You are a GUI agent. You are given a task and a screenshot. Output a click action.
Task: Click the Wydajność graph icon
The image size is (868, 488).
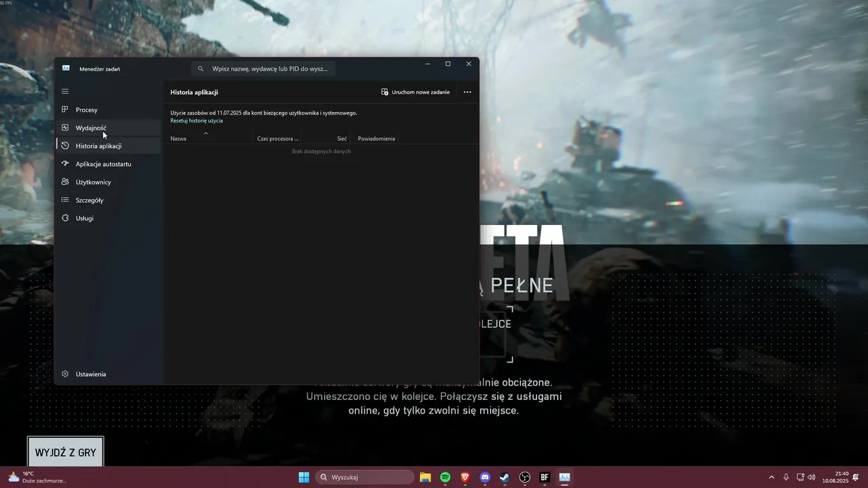click(x=65, y=127)
